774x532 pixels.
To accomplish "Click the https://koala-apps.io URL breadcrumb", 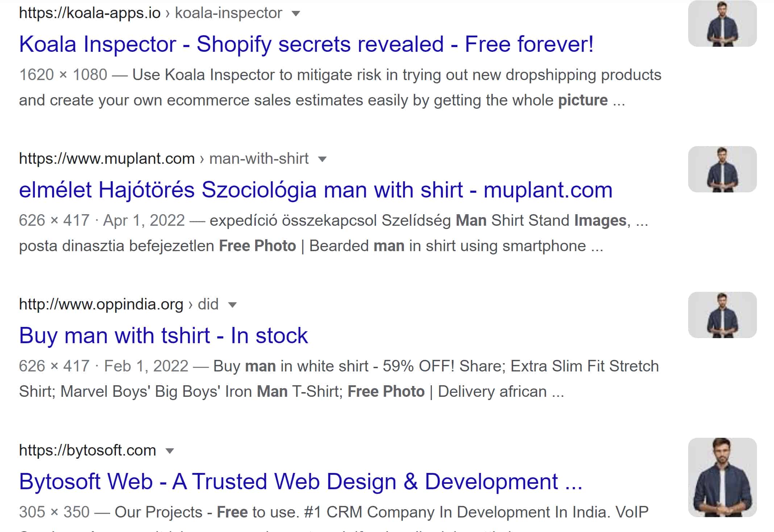I will [x=90, y=13].
